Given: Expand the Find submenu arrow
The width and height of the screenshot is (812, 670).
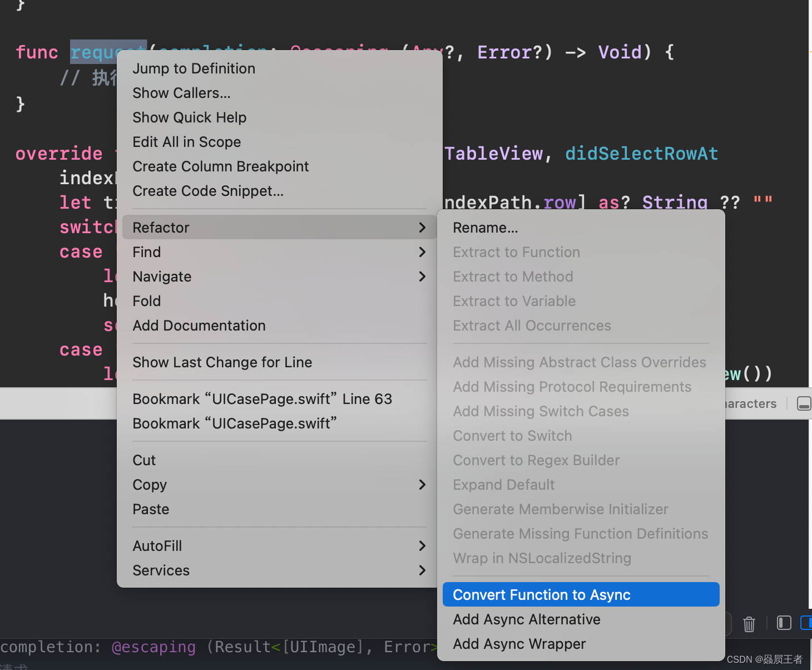Looking at the screenshot, I should (x=422, y=252).
